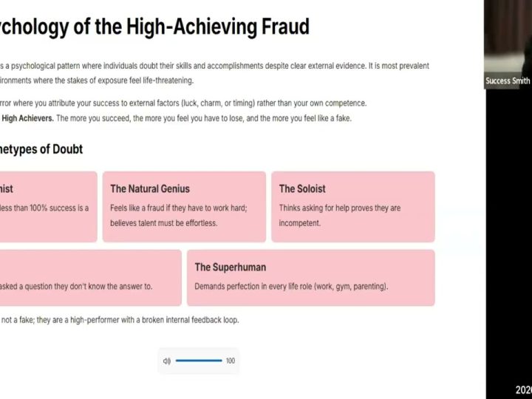Viewport: 532px width, 399px height.
Task: Click the 'broken internal feedback loop' sentence
Action: click(x=120, y=320)
